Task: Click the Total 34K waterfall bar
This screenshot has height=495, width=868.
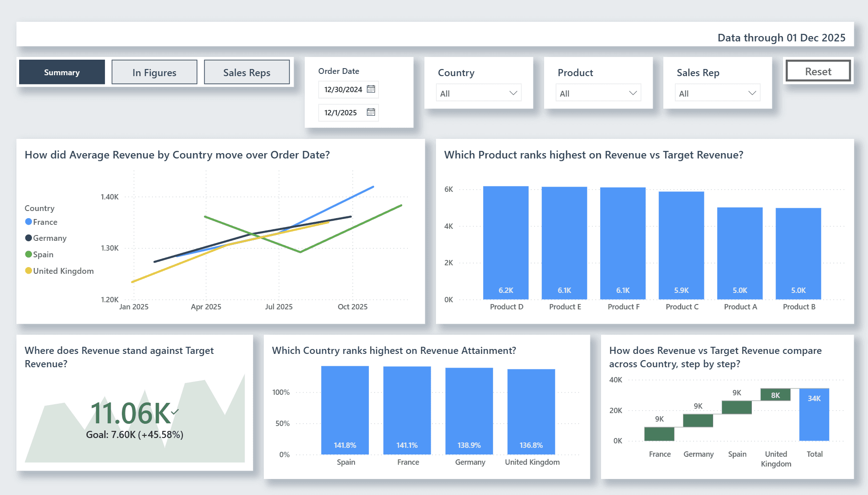Action: pos(814,414)
